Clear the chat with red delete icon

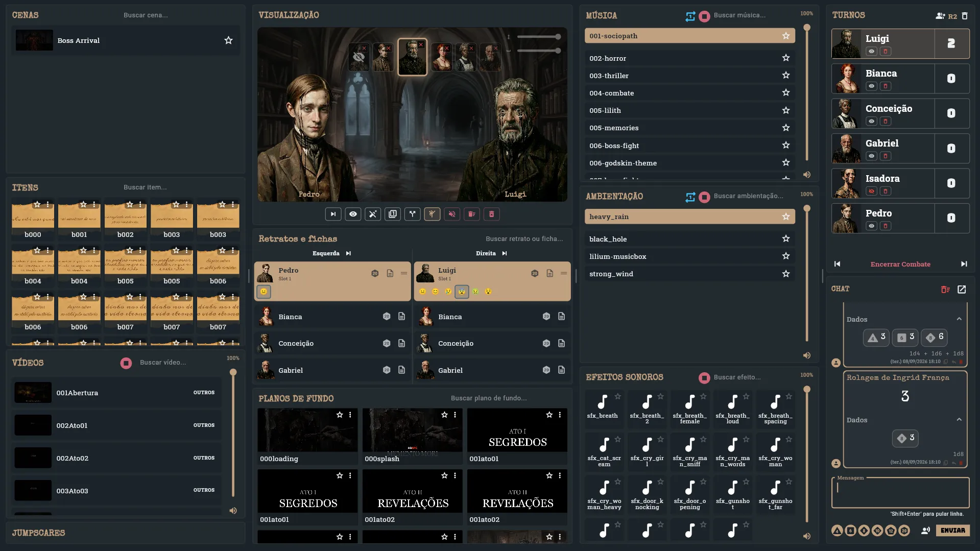[x=945, y=290]
